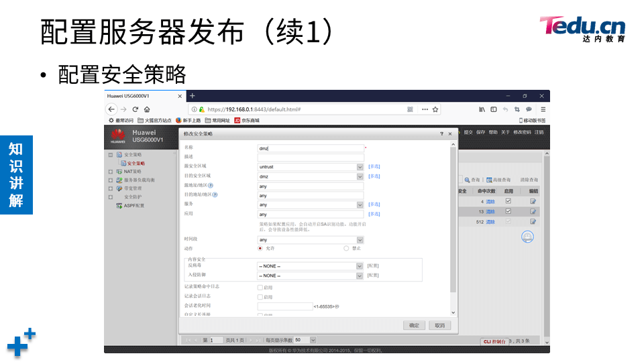Enable the 记录会话日志 checkbox
The width and height of the screenshot is (644, 362).
point(260,297)
